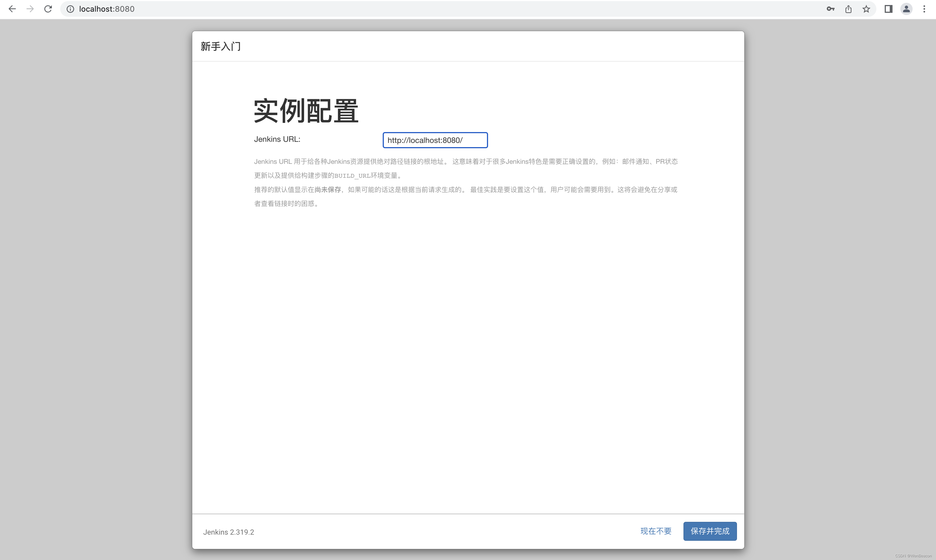
Task: Click the Jenkins URL label
Action: tap(277, 139)
